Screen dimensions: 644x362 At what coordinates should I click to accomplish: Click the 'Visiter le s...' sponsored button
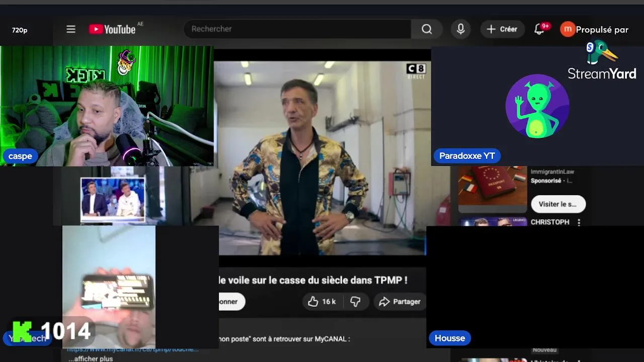tap(558, 204)
